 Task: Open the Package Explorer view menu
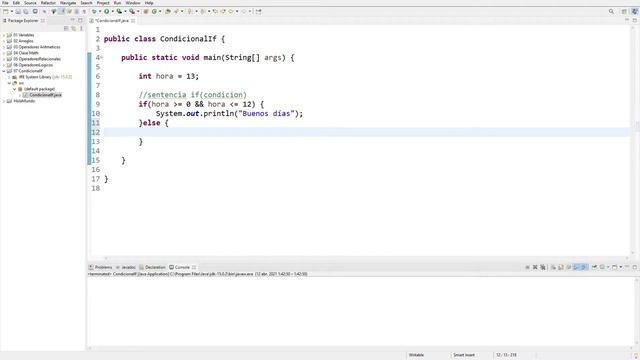point(81,29)
